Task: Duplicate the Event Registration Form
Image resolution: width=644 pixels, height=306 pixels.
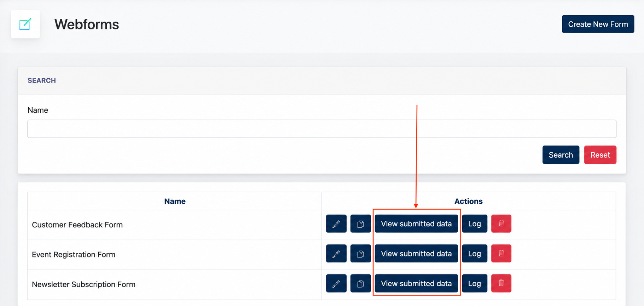Action: [x=360, y=254]
